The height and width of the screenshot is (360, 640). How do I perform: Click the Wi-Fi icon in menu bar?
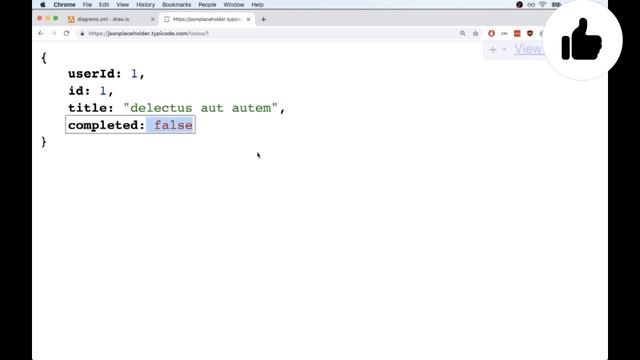point(542,4)
